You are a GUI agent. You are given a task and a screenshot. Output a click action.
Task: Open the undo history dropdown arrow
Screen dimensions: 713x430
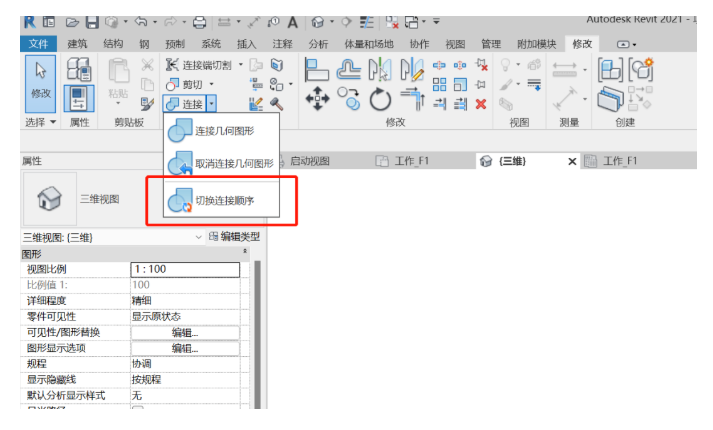pos(155,22)
